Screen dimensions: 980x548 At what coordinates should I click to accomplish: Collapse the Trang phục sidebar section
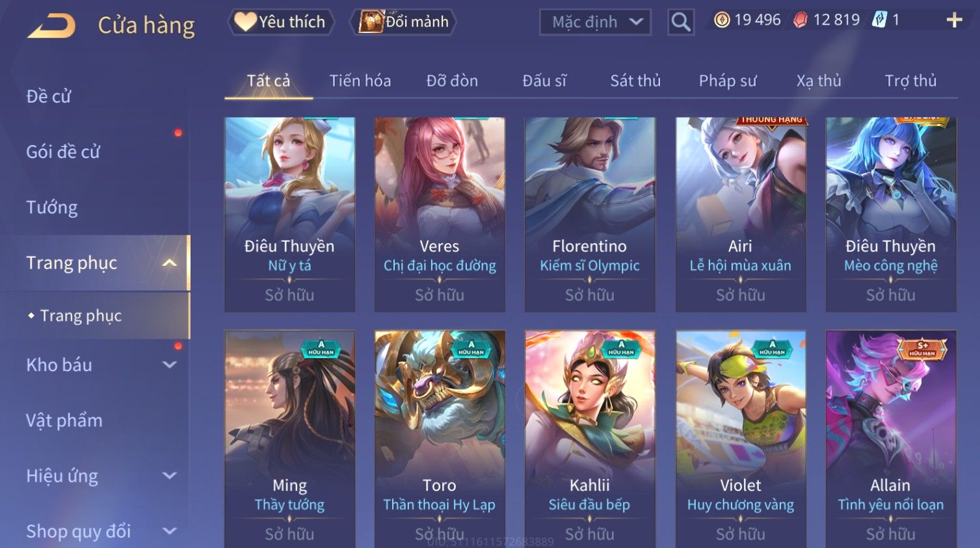170,263
